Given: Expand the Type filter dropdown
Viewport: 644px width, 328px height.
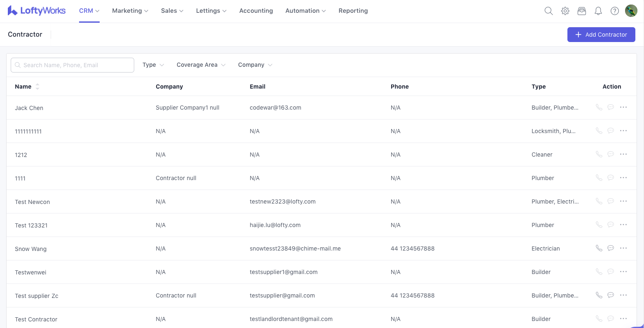Looking at the screenshot, I should [x=153, y=65].
